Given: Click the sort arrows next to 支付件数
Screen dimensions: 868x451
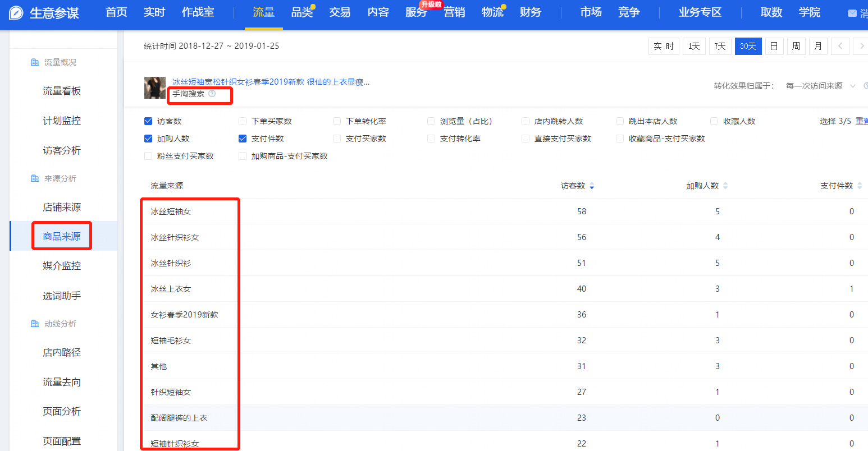Looking at the screenshot, I should pos(860,186).
